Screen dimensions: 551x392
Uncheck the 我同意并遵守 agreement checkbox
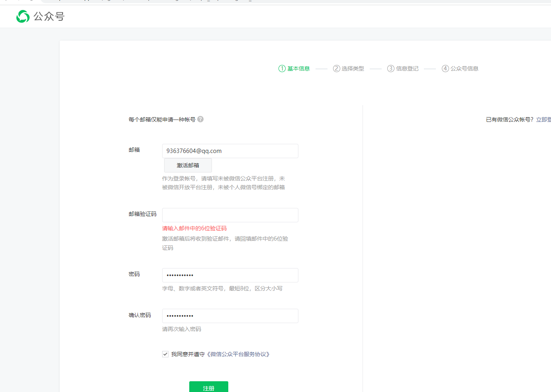click(165, 354)
